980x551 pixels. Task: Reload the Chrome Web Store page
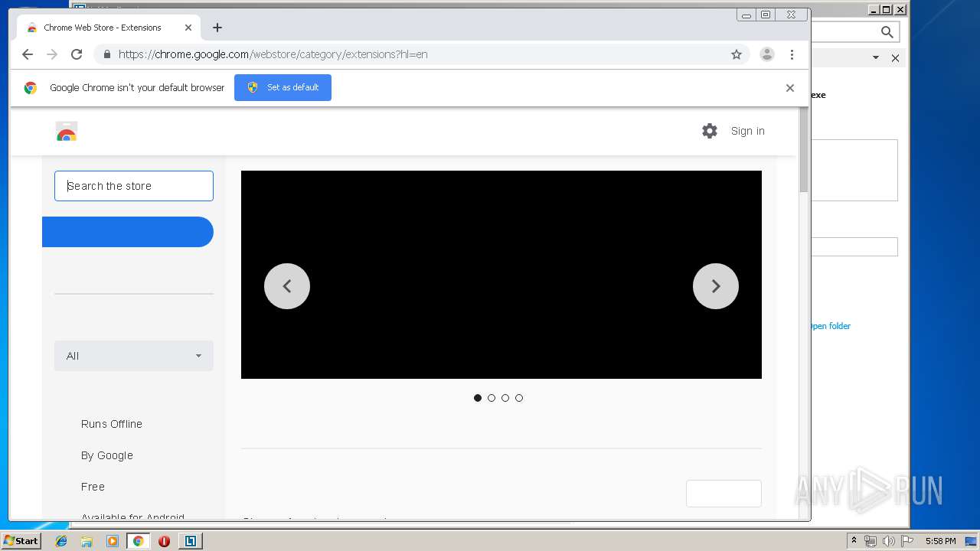tap(77, 54)
